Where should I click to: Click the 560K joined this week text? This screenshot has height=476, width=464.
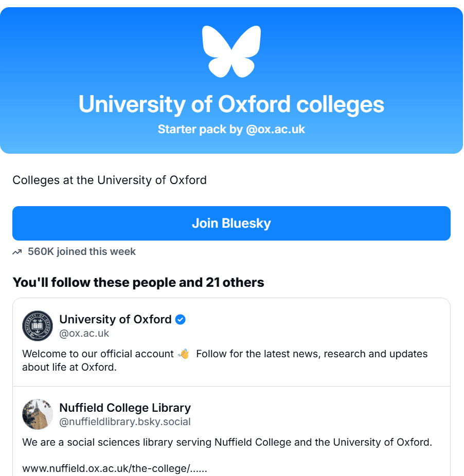[x=82, y=252]
